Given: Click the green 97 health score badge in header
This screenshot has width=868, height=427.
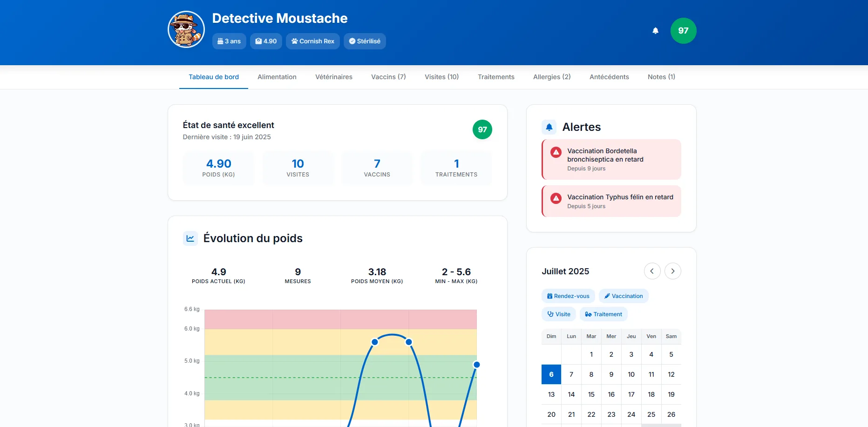Looking at the screenshot, I should (x=683, y=31).
